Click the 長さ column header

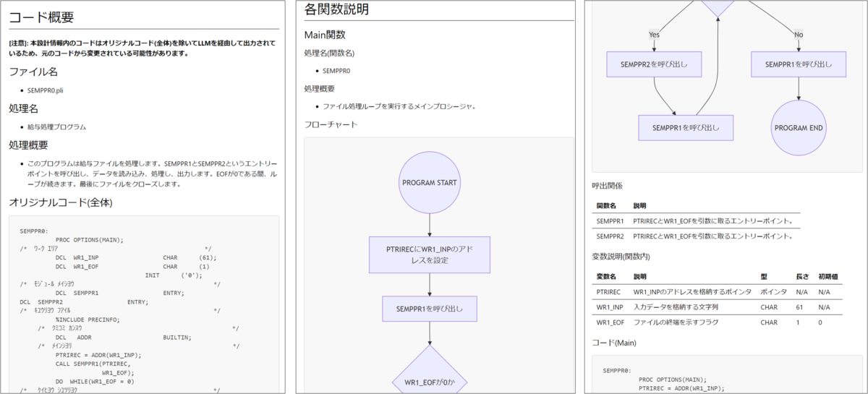click(x=802, y=276)
